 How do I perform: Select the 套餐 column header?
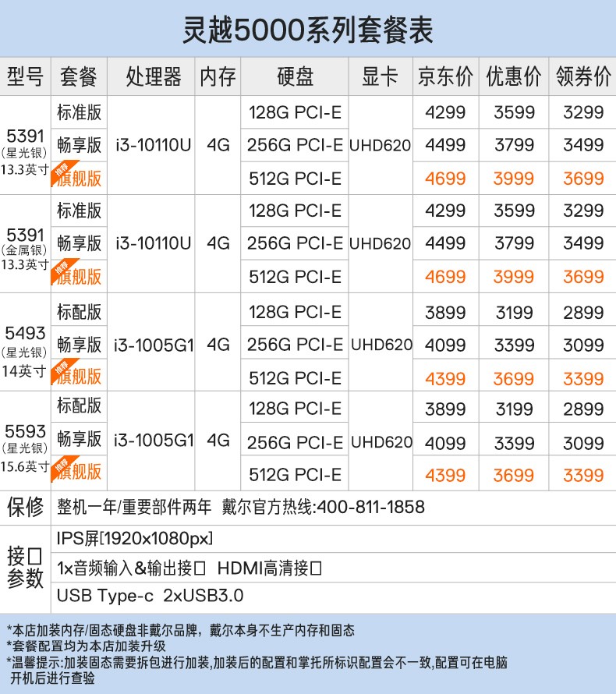tap(79, 76)
